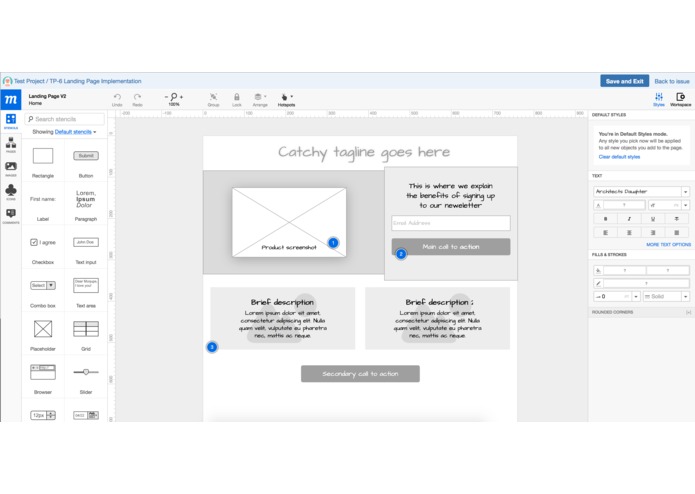
Task: Click Save and Exit button
Action: tap(625, 81)
